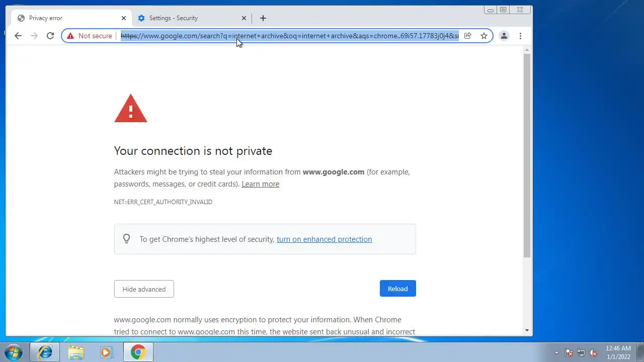The image size is (644, 362).
Task: Click turn on enhanced protection link
Action: pyautogui.click(x=324, y=239)
